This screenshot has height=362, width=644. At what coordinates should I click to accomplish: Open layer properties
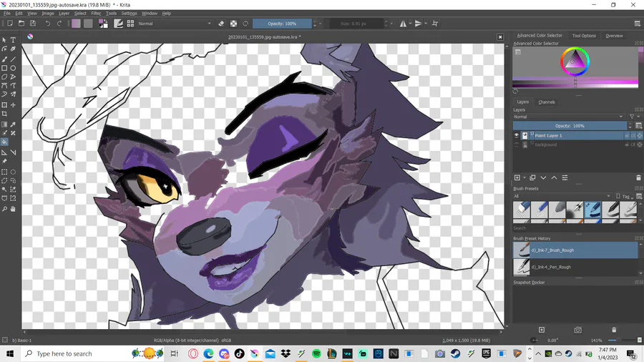pos(565,177)
